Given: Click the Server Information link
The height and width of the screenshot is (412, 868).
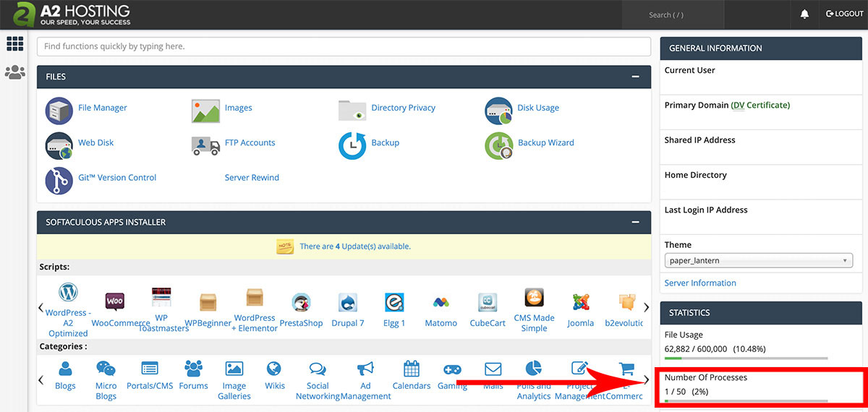Looking at the screenshot, I should tap(700, 283).
